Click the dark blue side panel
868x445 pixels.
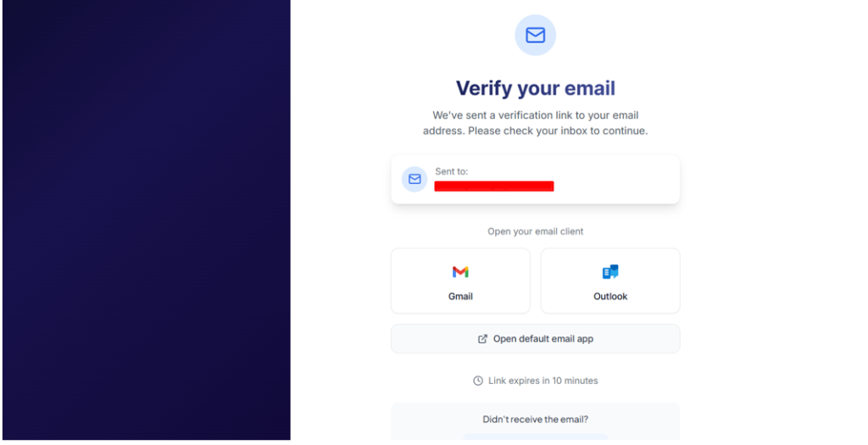coord(146,220)
